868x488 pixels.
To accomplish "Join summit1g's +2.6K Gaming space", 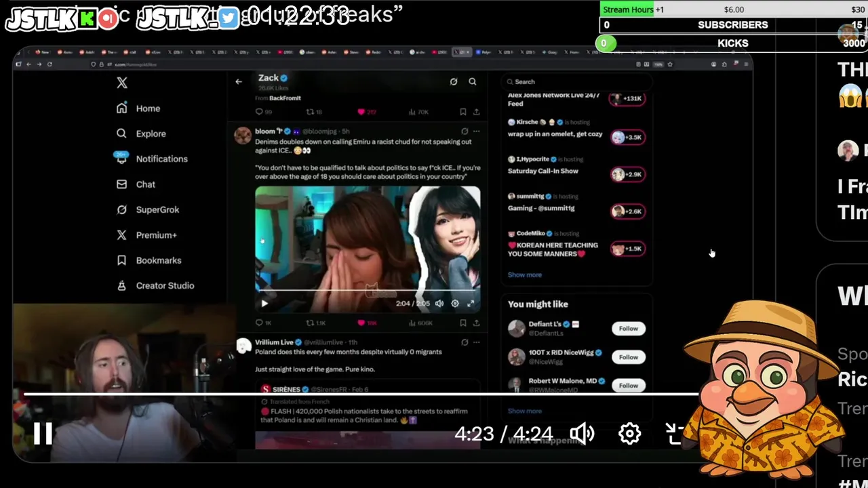I will [627, 211].
